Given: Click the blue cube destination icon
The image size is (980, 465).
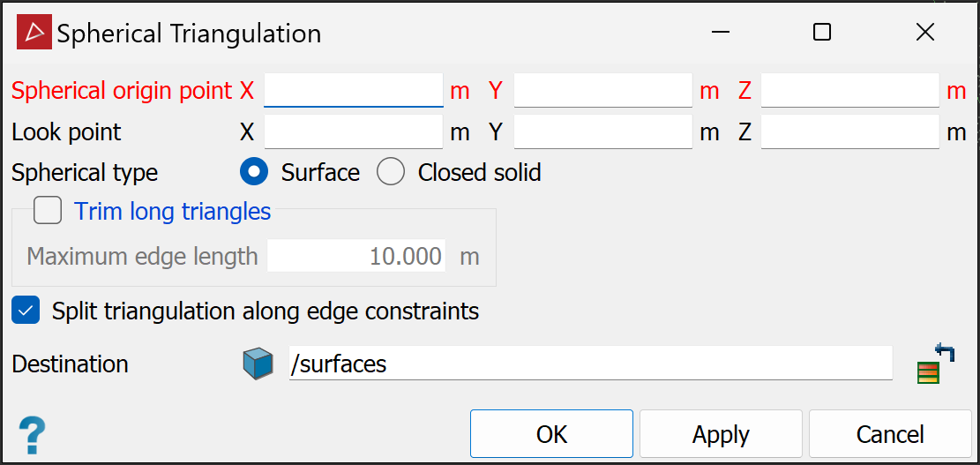Looking at the screenshot, I should tap(258, 364).
